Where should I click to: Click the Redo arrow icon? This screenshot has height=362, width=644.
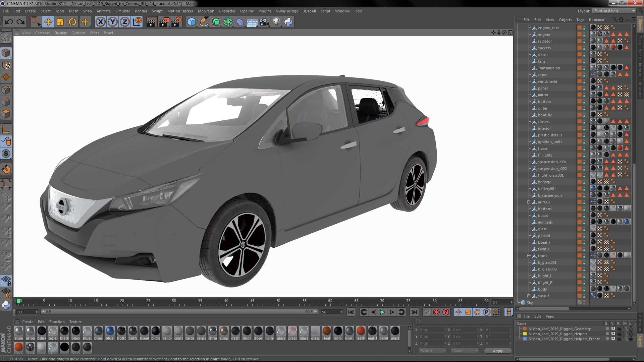click(21, 22)
